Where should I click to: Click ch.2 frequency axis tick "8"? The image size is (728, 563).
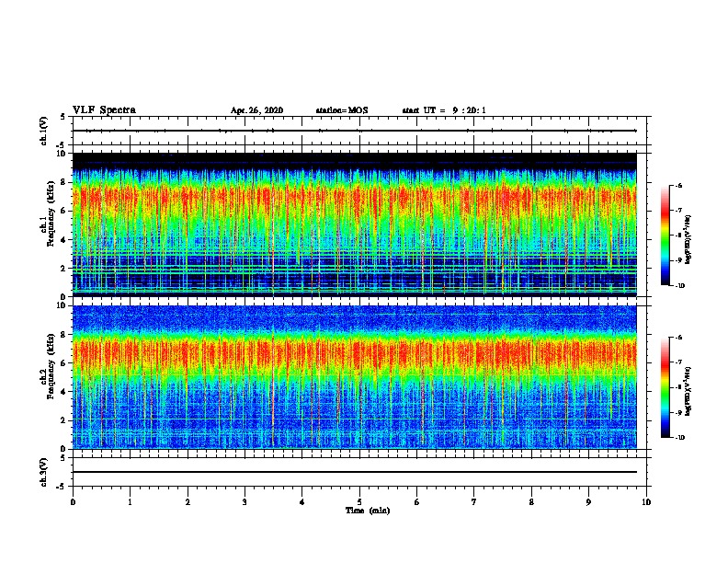(65, 335)
